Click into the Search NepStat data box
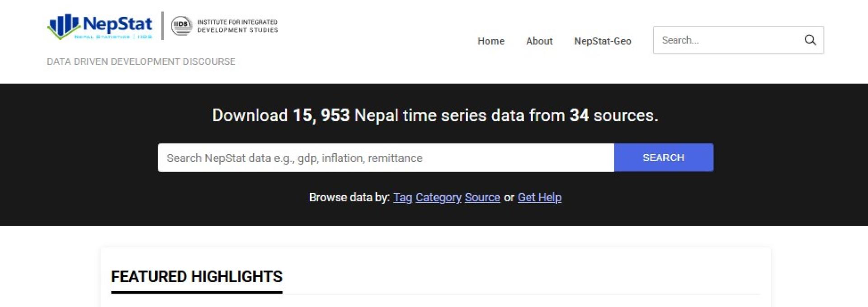The width and height of the screenshot is (868, 307). tap(385, 158)
